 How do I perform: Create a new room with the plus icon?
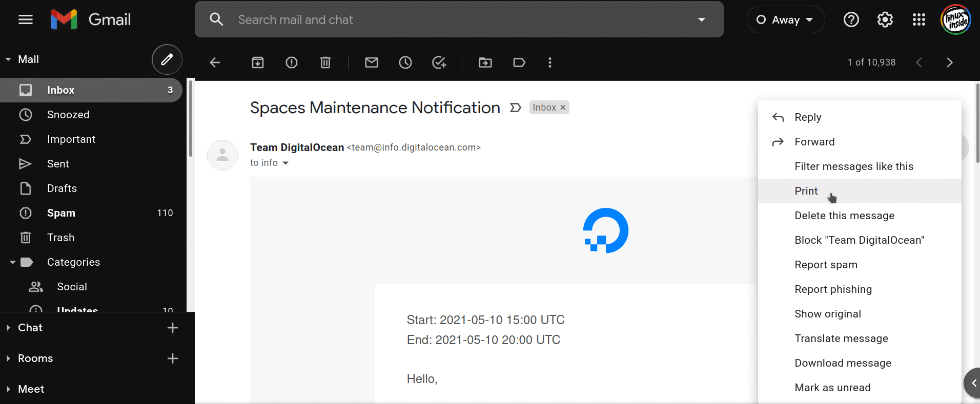click(173, 358)
